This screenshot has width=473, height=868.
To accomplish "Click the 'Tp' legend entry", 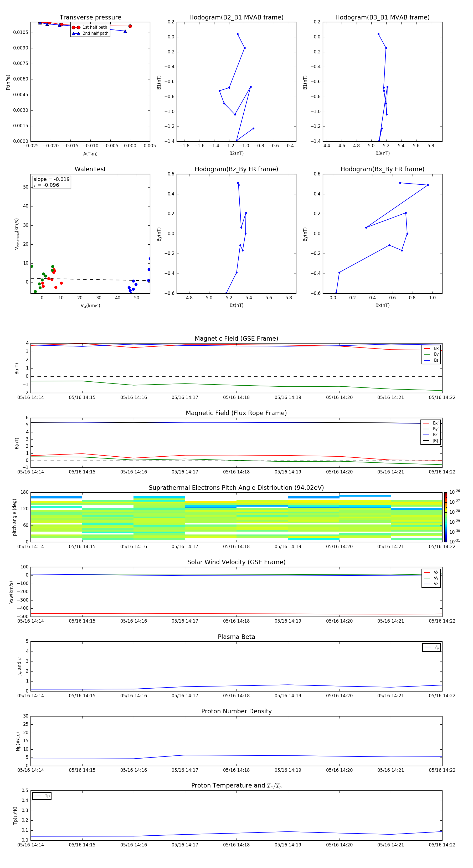I will [x=42, y=796].
